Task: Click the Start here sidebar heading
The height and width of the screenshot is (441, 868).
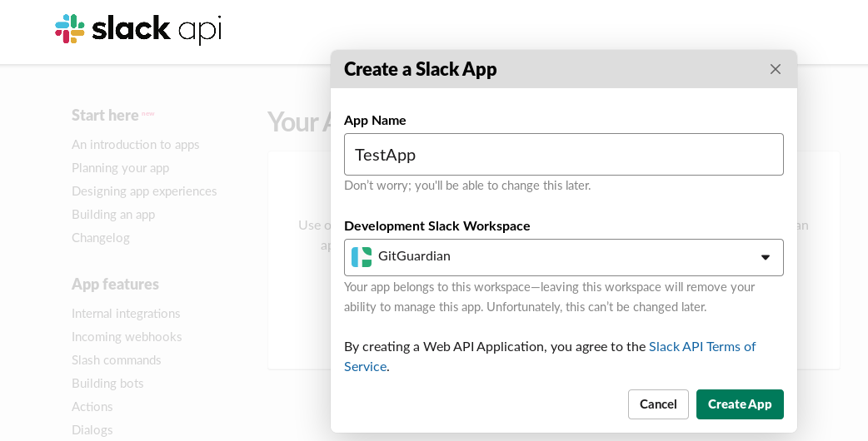Action: point(105,116)
